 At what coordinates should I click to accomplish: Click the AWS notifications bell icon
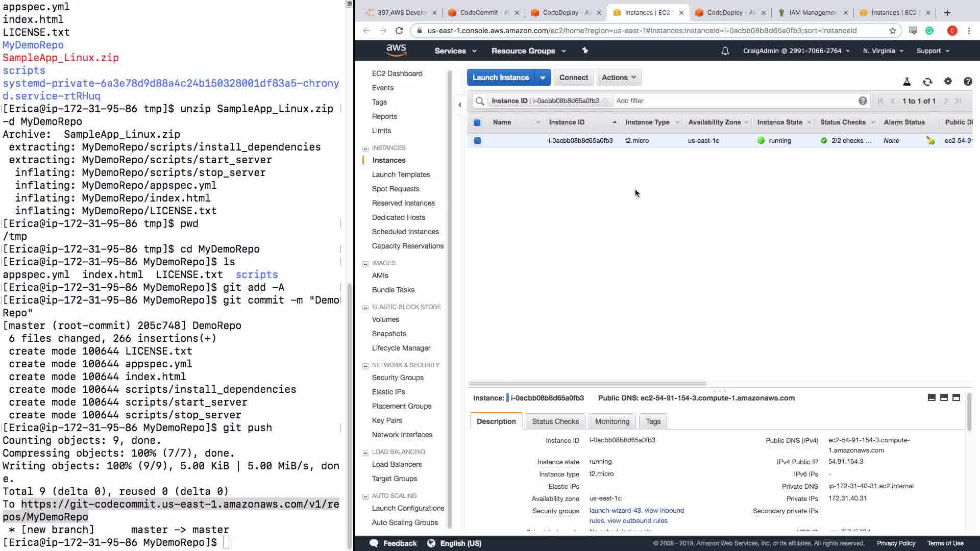pyautogui.click(x=725, y=51)
